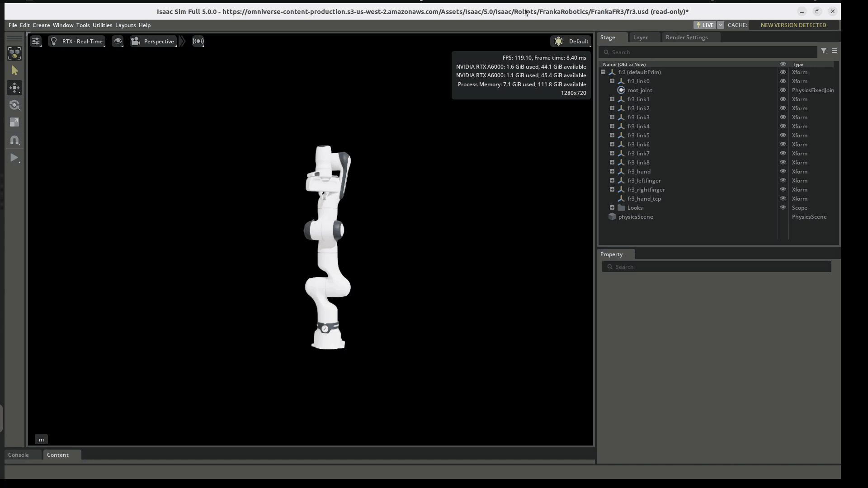Hide the fr3_rightfinger prim
The width and height of the screenshot is (868, 488).
783,190
